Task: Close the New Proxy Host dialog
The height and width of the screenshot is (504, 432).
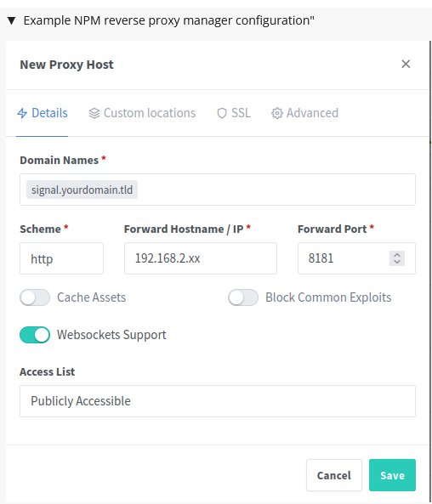Action: tap(406, 64)
